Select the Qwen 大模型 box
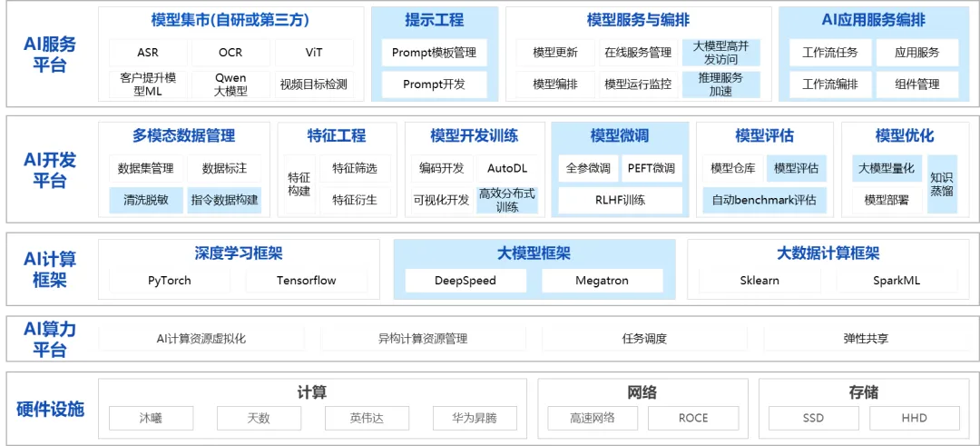This screenshot has width=980, height=446. point(230,84)
